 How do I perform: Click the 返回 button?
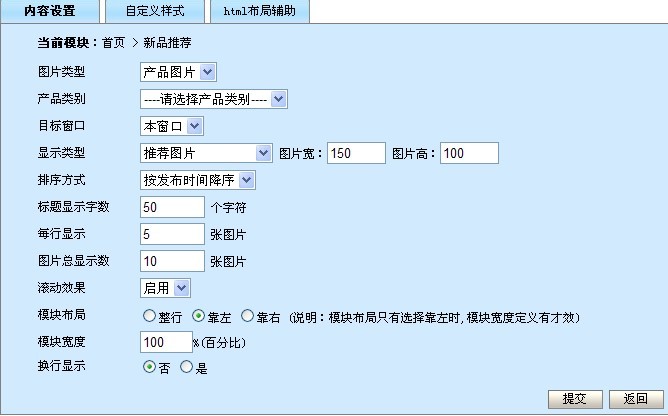(x=634, y=398)
